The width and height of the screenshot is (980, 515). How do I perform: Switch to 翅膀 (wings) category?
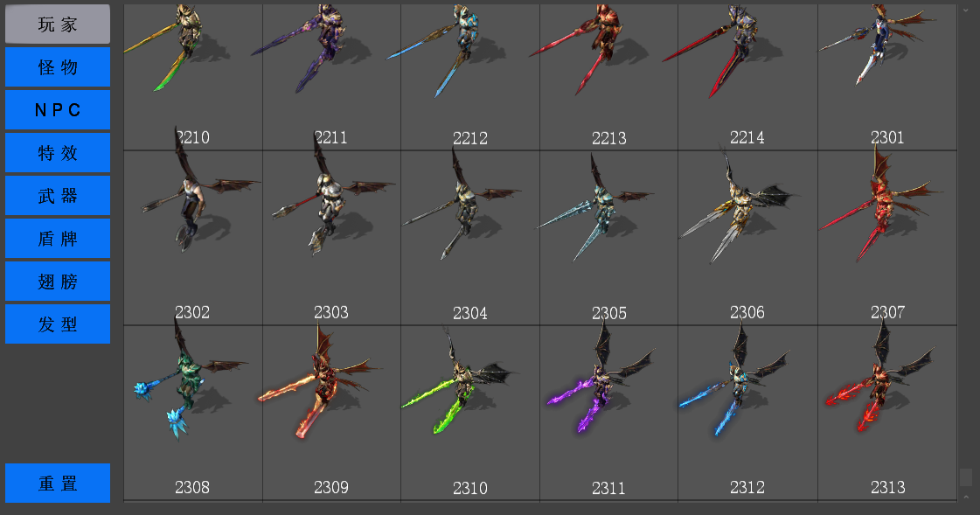(x=58, y=282)
